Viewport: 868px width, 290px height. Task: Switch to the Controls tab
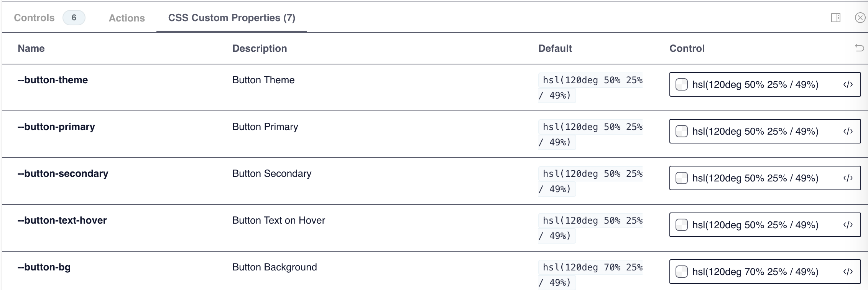pos(34,18)
